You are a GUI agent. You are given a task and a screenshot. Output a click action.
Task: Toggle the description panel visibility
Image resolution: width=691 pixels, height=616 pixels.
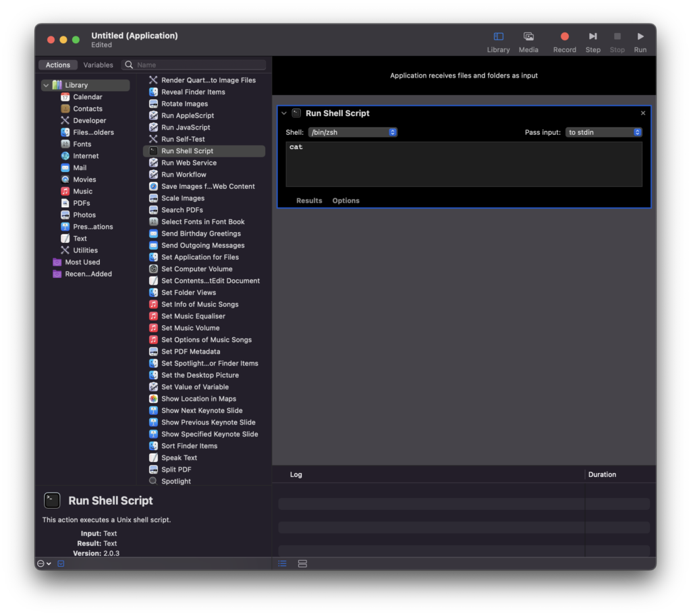pyautogui.click(x=61, y=563)
